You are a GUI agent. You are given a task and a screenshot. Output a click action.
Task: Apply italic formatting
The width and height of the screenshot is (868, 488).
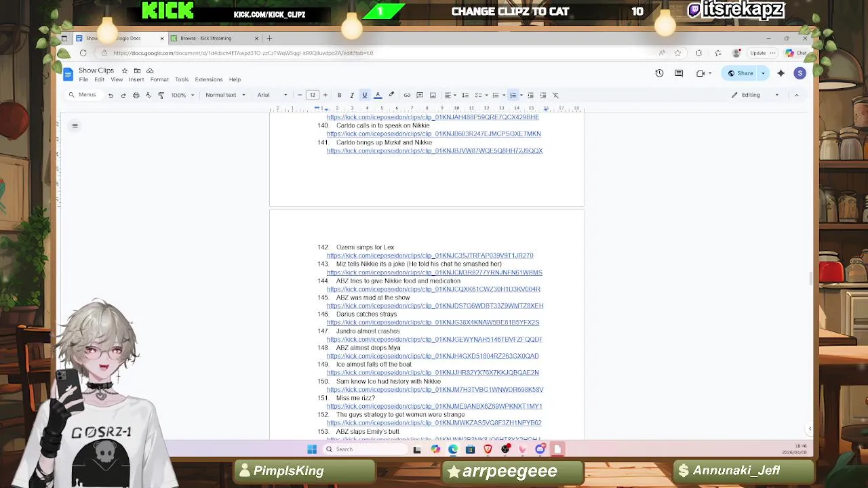(351, 95)
